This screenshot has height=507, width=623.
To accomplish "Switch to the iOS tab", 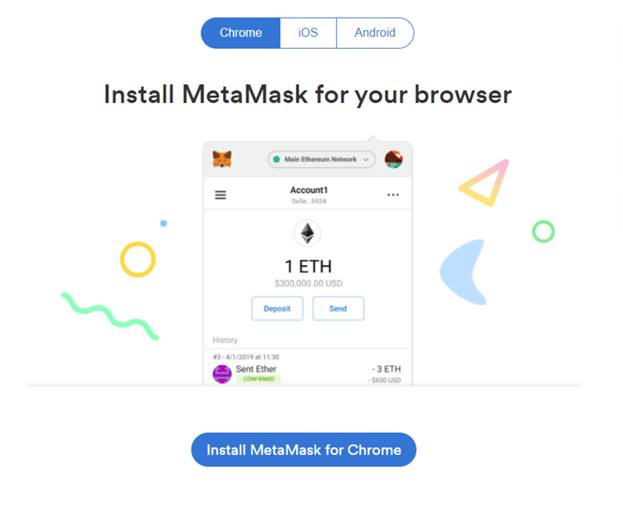I will click(x=308, y=33).
